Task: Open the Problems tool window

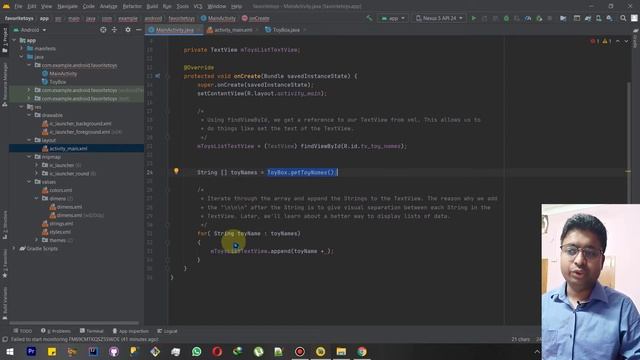Action: 56,331
